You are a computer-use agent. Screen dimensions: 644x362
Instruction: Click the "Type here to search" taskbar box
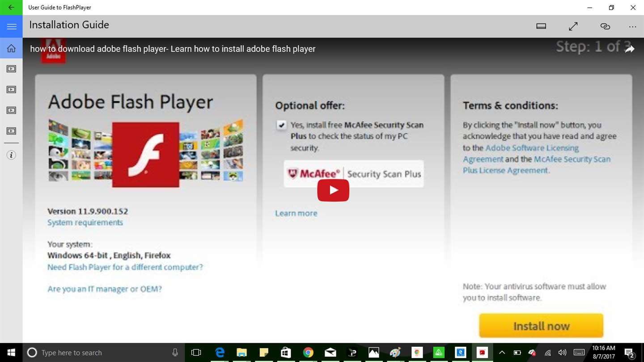[x=103, y=353]
